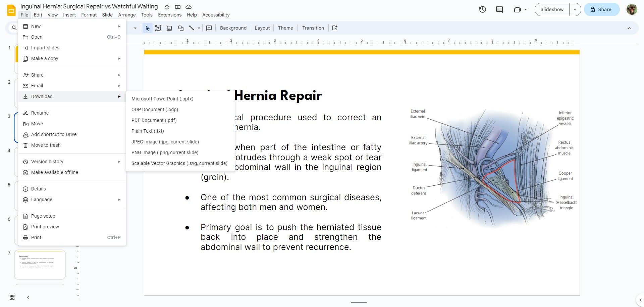Screen dimensions: 644x307
Task: Open version history via the clock icon
Action: 482,9
